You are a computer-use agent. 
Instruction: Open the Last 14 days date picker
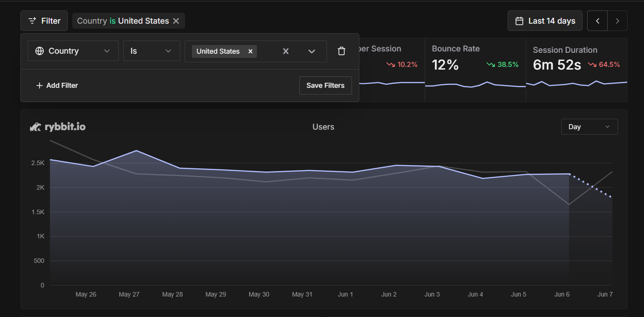(545, 21)
